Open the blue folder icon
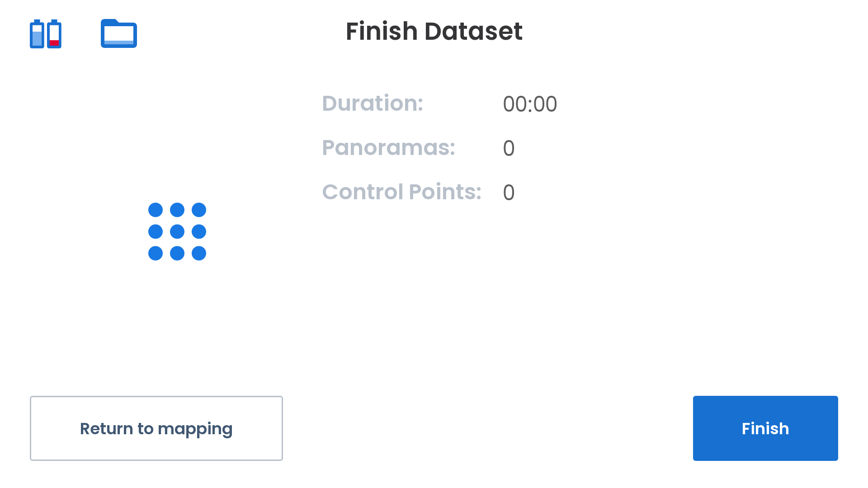The height and width of the screenshot is (488, 868). click(119, 33)
